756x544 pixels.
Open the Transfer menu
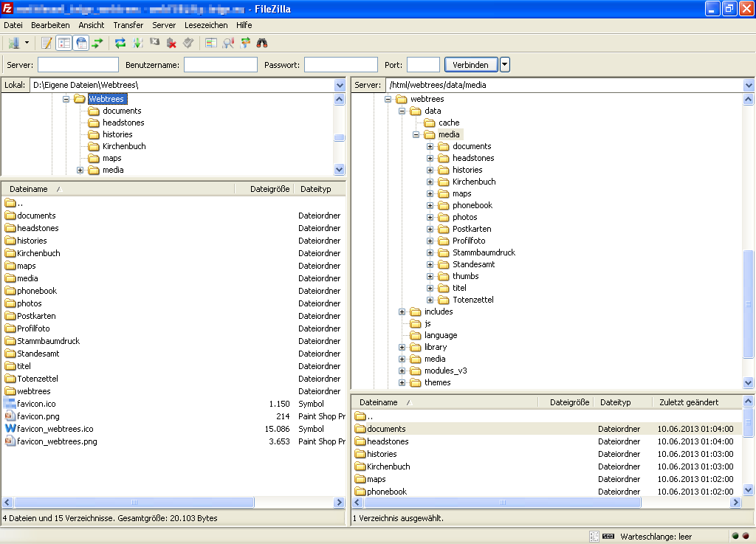128,25
